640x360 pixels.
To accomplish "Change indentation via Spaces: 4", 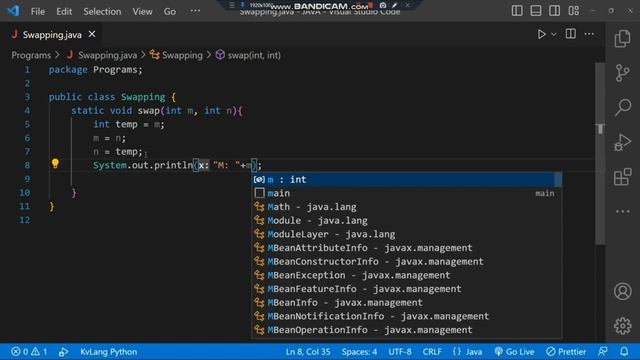I will coord(359,351).
